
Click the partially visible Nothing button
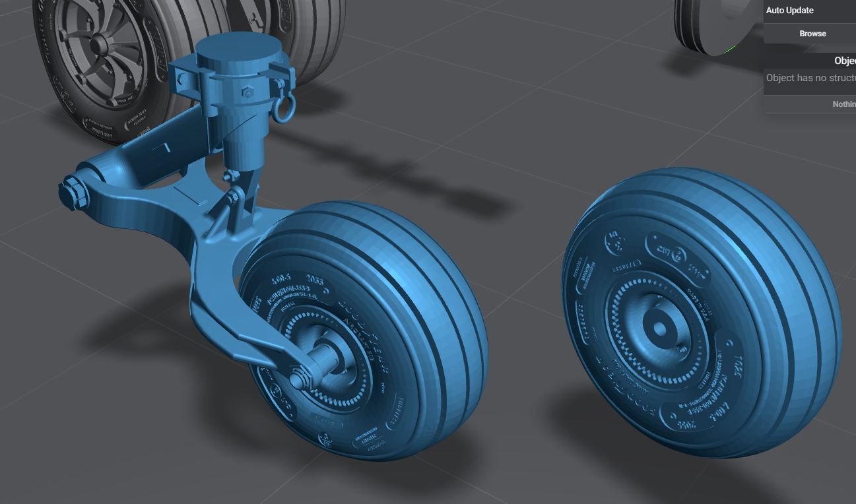(843, 104)
